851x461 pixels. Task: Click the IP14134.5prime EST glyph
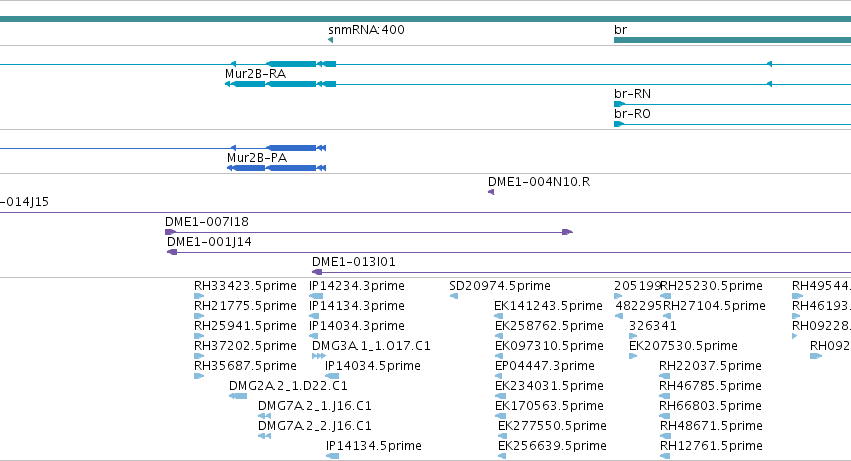[332, 456]
